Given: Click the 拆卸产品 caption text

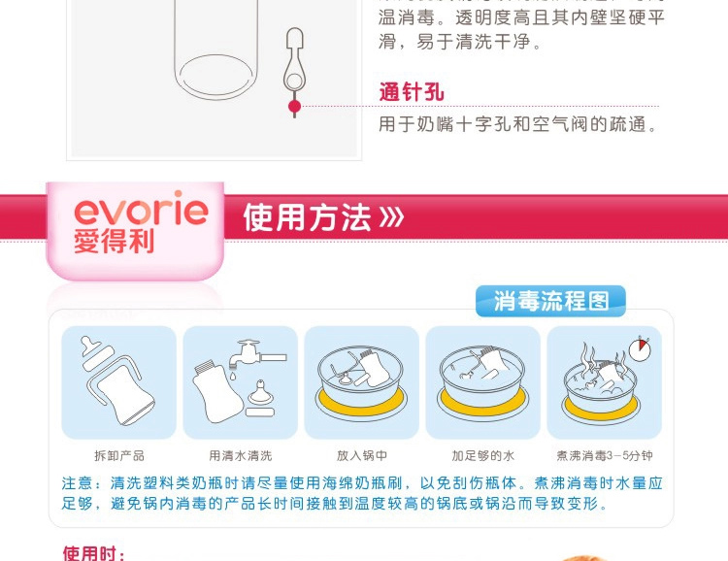Looking at the screenshot, I should coord(119,455).
